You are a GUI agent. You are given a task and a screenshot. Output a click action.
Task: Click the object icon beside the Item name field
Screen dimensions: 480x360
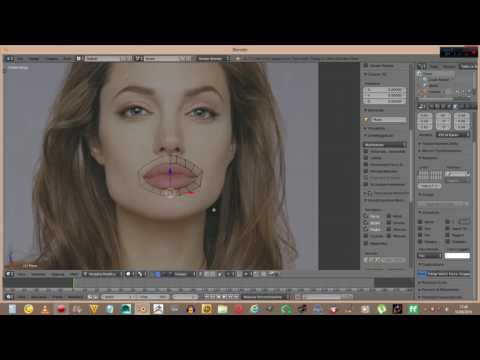coord(366,119)
